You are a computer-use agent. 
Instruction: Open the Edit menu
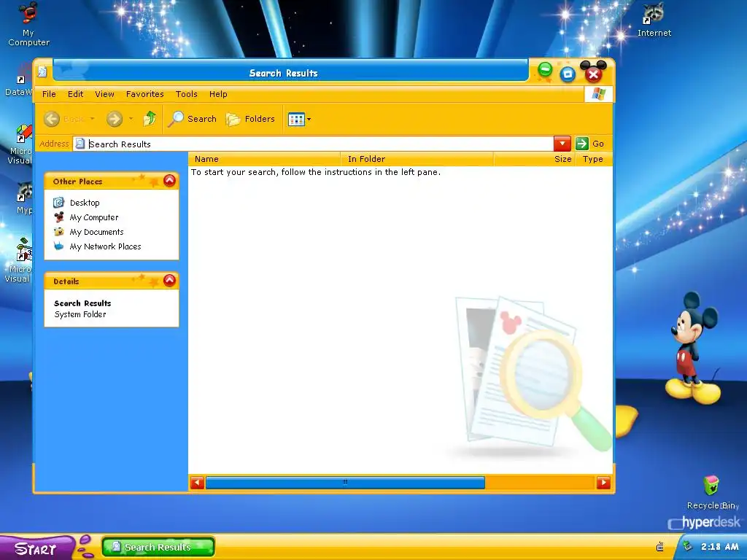(75, 94)
